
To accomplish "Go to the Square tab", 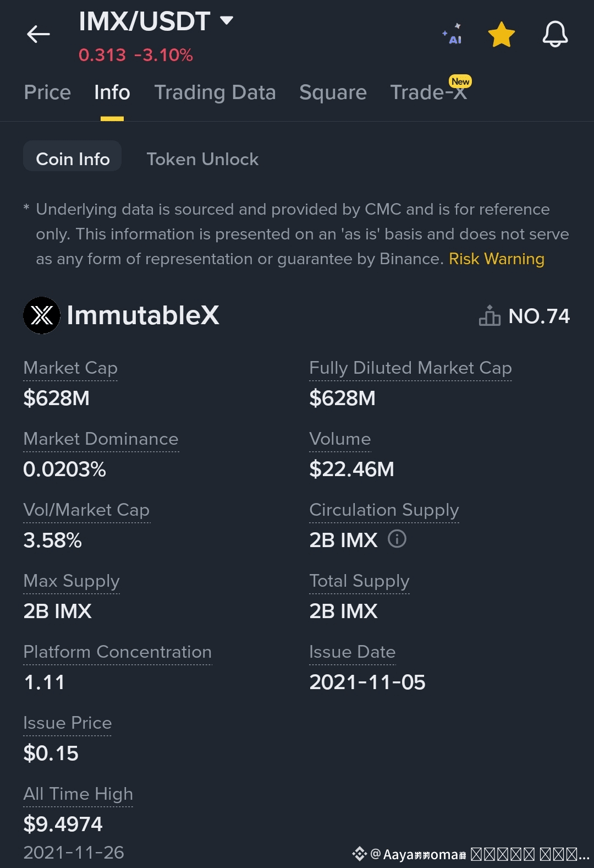I will (x=333, y=92).
